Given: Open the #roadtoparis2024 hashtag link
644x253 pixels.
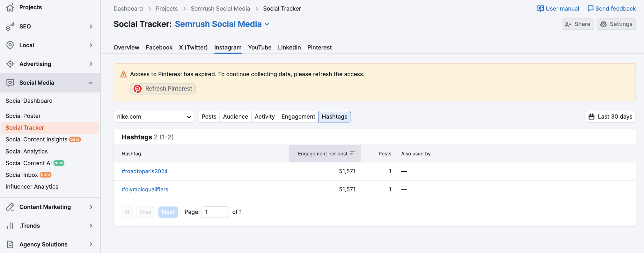Looking at the screenshot, I should point(145,171).
